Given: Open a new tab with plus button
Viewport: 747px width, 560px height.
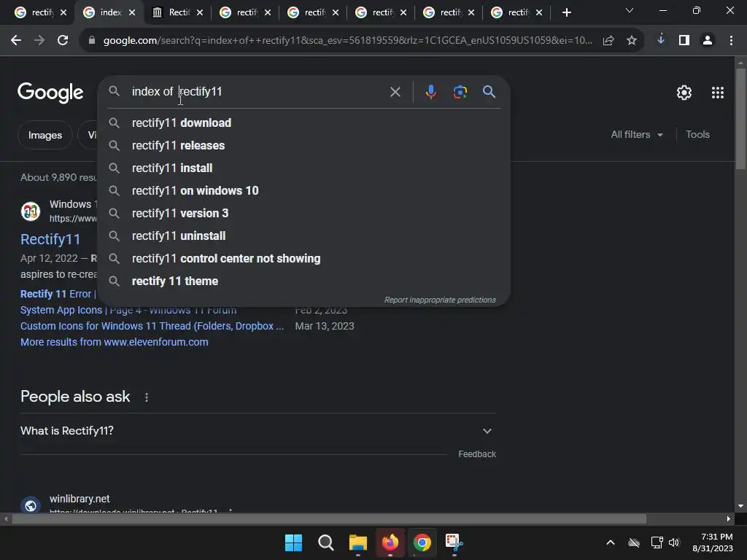Looking at the screenshot, I should (x=566, y=13).
